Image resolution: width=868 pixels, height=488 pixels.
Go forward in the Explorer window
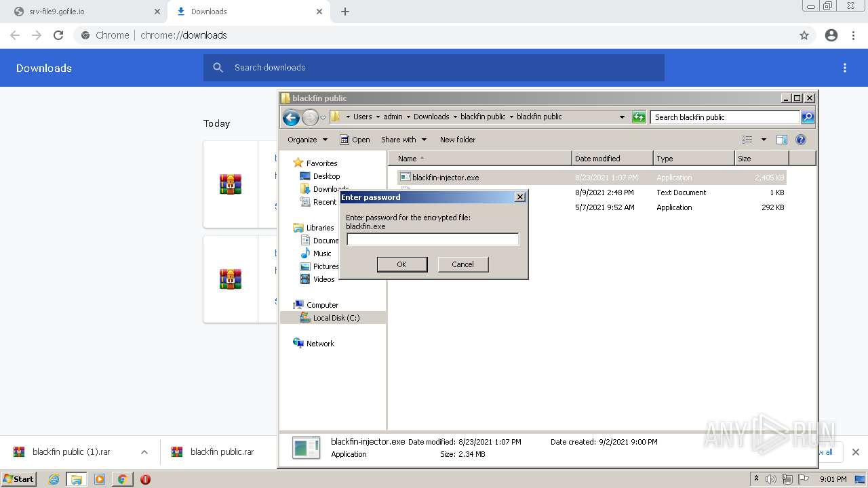point(310,117)
